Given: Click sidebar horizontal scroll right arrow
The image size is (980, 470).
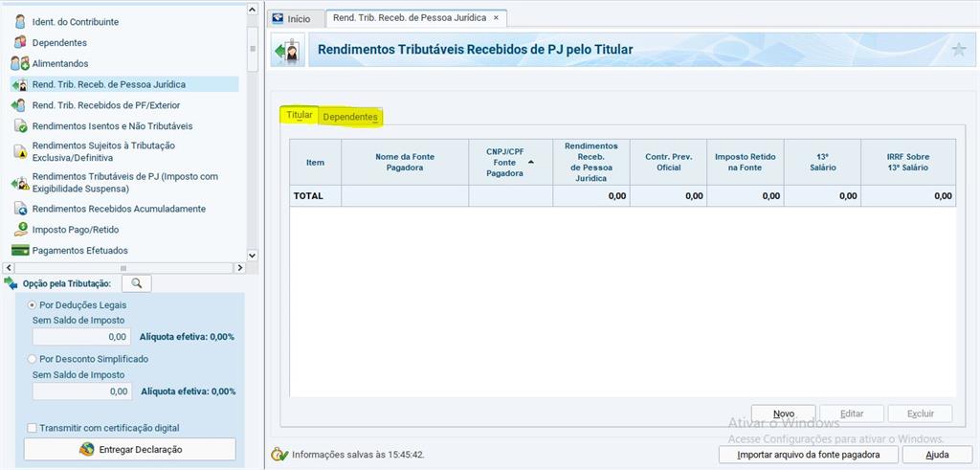Looking at the screenshot, I should [x=239, y=267].
